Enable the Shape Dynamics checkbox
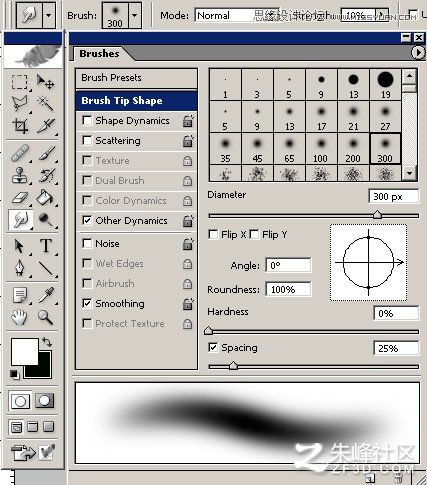This screenshot has width=427, height=485. (x=87, y=120)
